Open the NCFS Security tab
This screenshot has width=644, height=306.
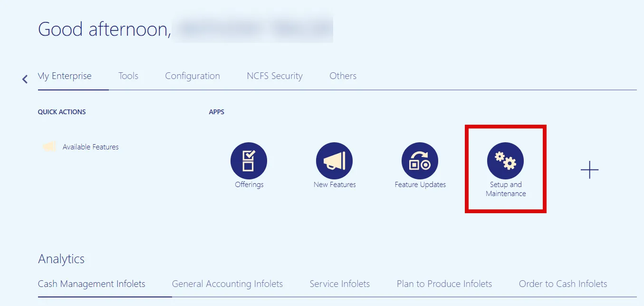(275, 76)
